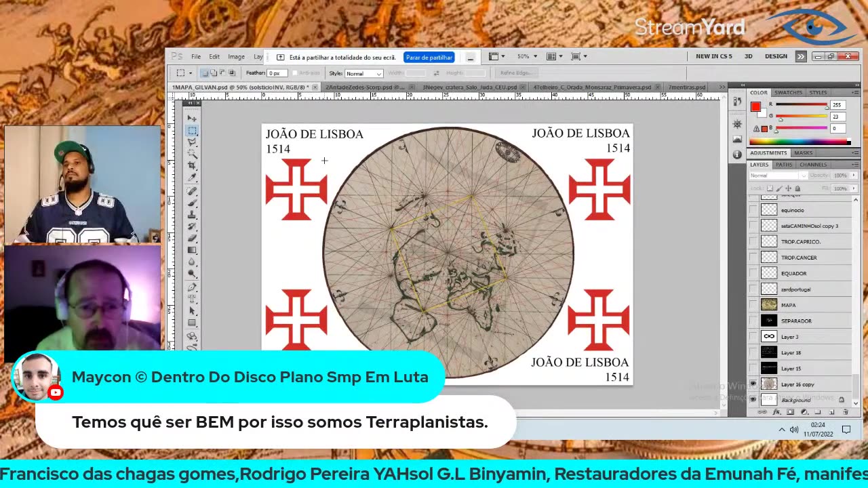Select the Rectangular Marquee tool in toolbox
The width and height of the screenshot is (868, 488).
click(192, 130)
